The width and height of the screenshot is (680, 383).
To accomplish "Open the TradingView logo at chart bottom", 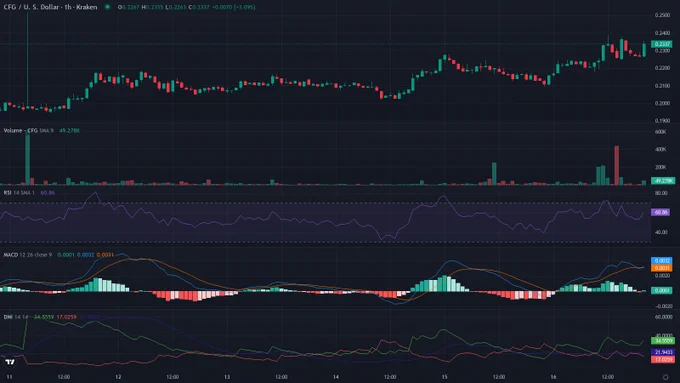I will pyautogui.click(x=10, y=361).
